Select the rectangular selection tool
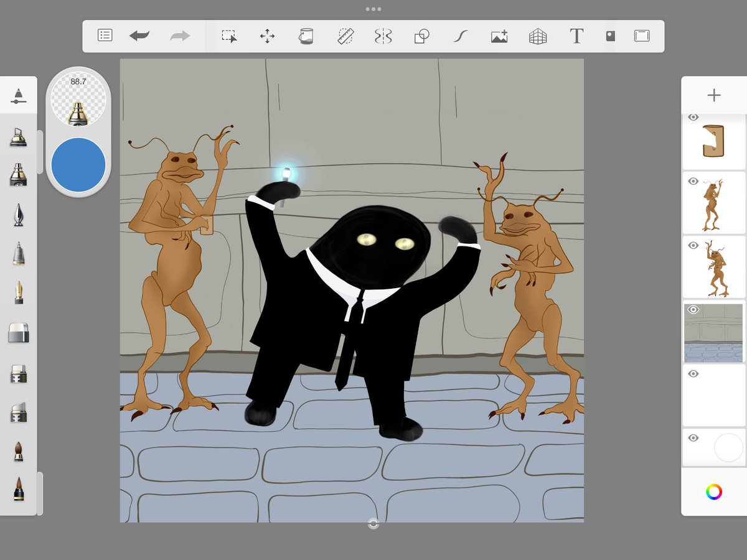The width and height of the screenshot is (747, 560). tap(229, 36)
